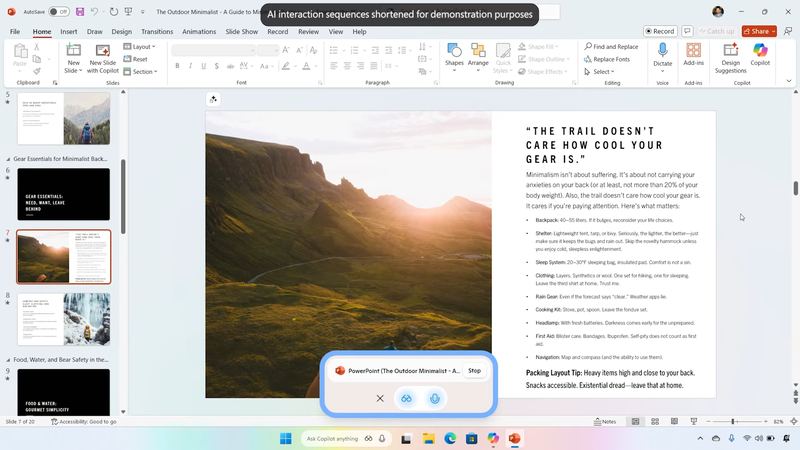Start slide show from status bar
Viewport: 800px width, 450px height.
[x=693, y=421]
